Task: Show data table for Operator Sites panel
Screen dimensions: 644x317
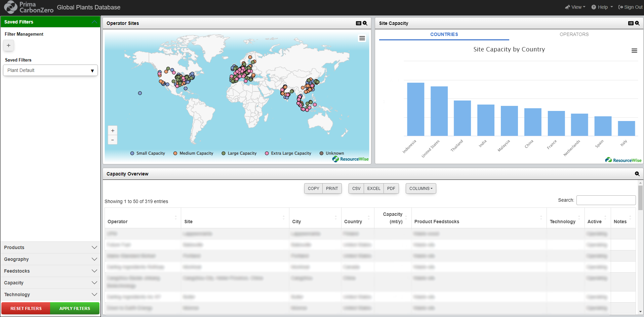Action: click(x=358, y=23)
